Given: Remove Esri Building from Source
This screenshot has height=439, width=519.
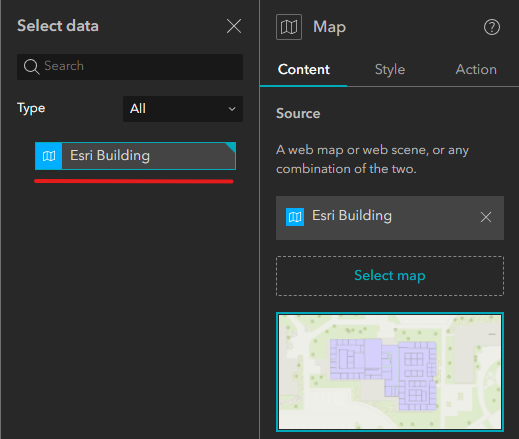Looking at the screenshot, I should point(486,217).
